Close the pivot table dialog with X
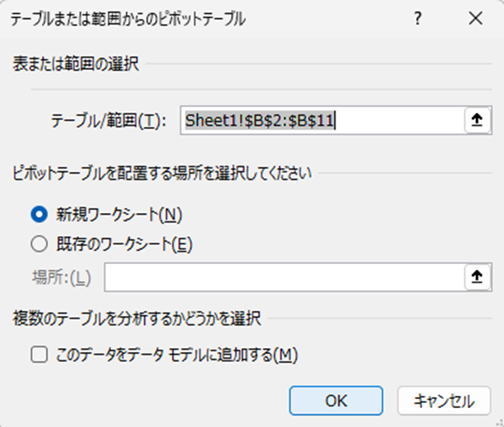The height and width of the screenshot is (427, 504). pos(475,18)
